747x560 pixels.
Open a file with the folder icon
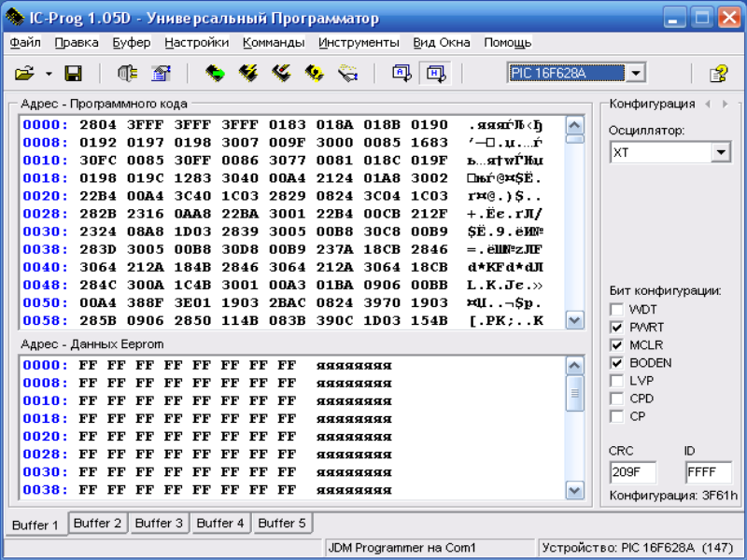(25, 74)
